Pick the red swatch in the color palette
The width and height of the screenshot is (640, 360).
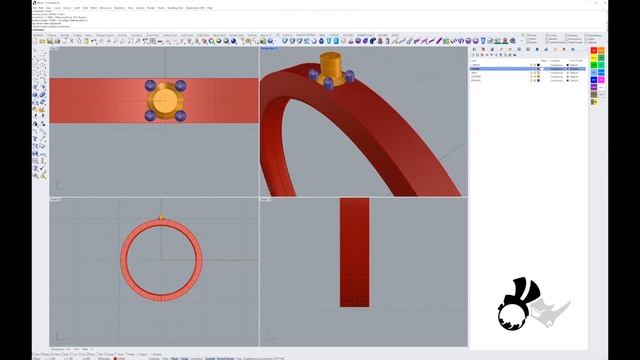594,50
